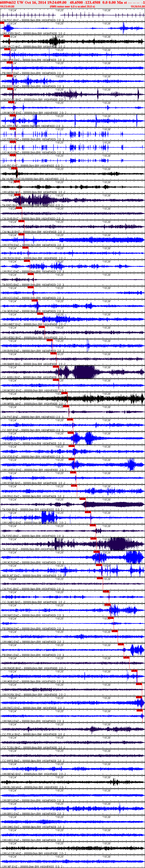Click the start time 19:23:49.00 label
The image size is (145, 868).
(8, 6)
